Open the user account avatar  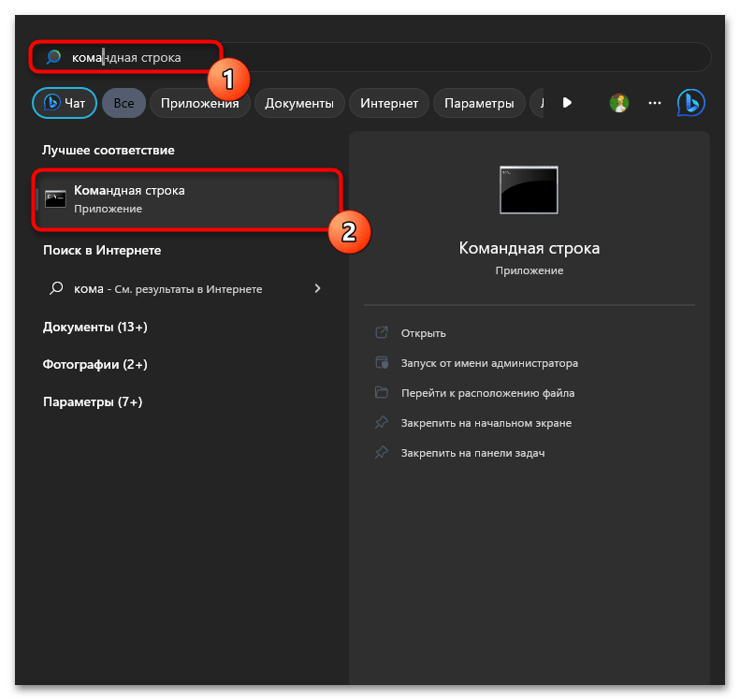(619, 103)
